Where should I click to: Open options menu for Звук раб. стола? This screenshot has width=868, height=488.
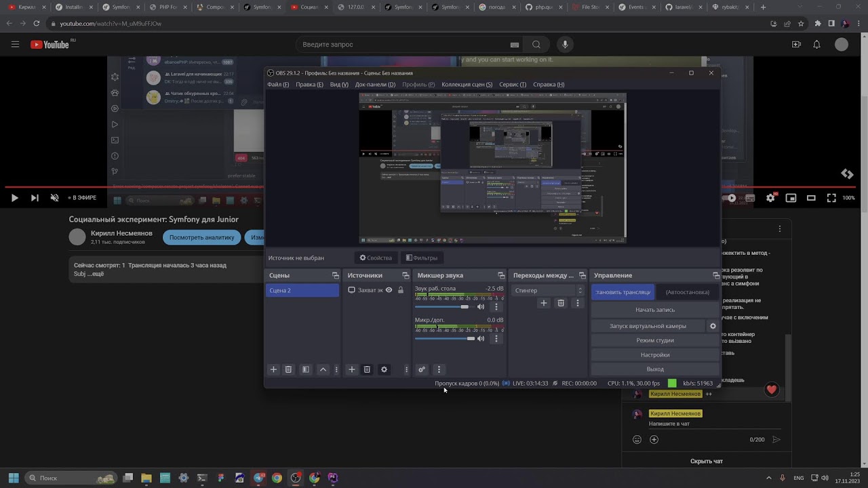(x=496, y=306)
